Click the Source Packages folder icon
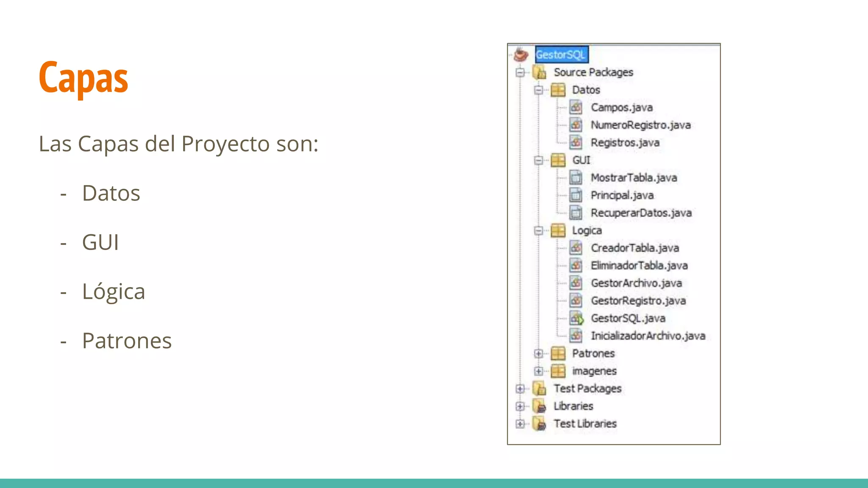Screen dimensions: 868x488 point(540,72)
